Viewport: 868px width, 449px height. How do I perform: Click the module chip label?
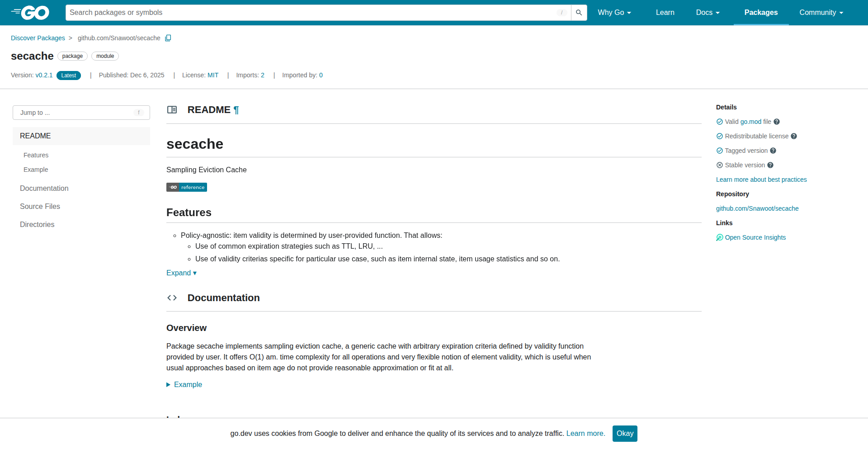click(105, 56)
